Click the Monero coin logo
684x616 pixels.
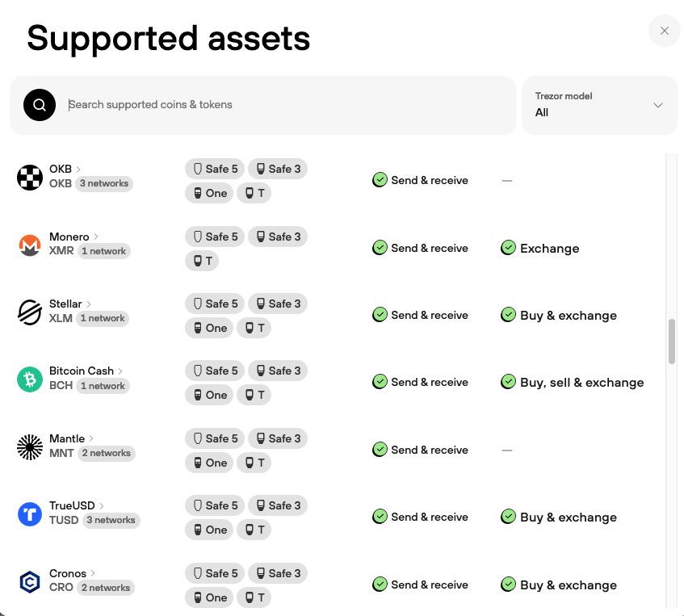click(x=30, y=245)
